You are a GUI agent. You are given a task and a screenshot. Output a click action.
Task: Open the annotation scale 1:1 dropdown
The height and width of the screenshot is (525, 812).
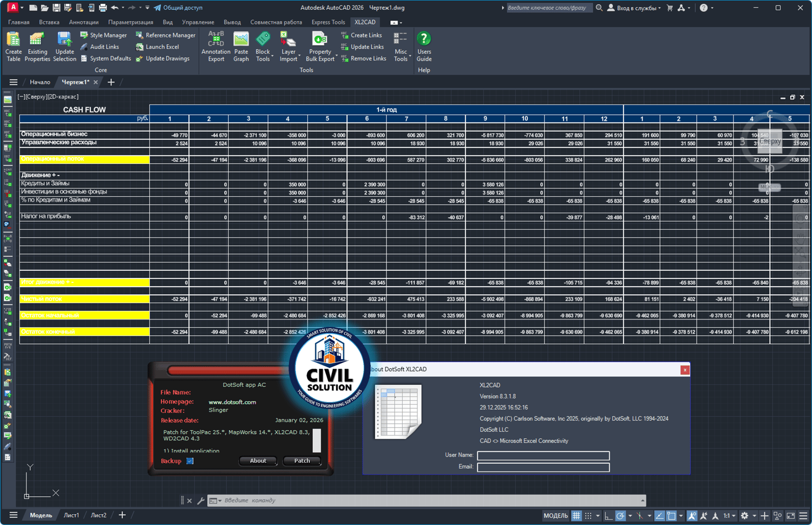730,516
